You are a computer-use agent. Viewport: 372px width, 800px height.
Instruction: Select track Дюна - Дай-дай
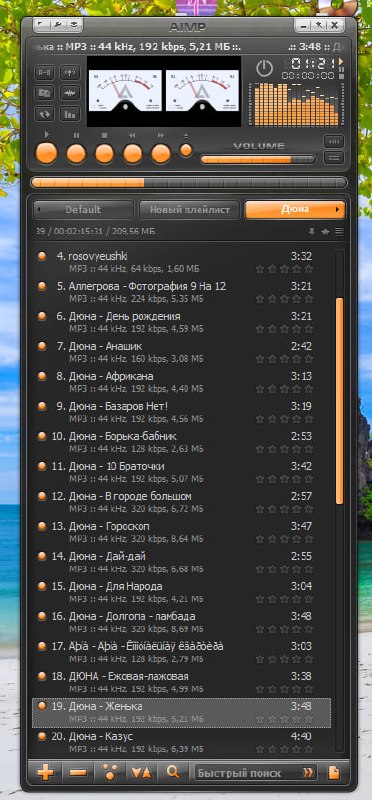click(x=181, y=562)
